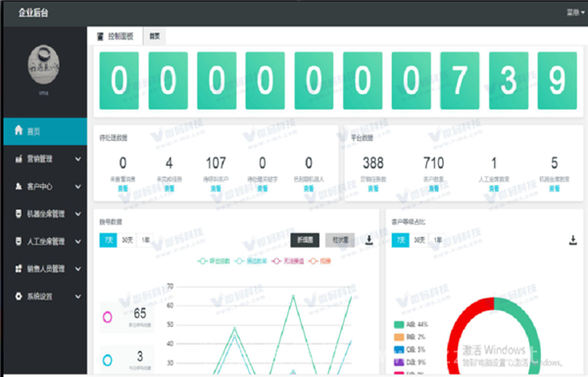Click the counter tile showing 3

(x=509, y=80)
